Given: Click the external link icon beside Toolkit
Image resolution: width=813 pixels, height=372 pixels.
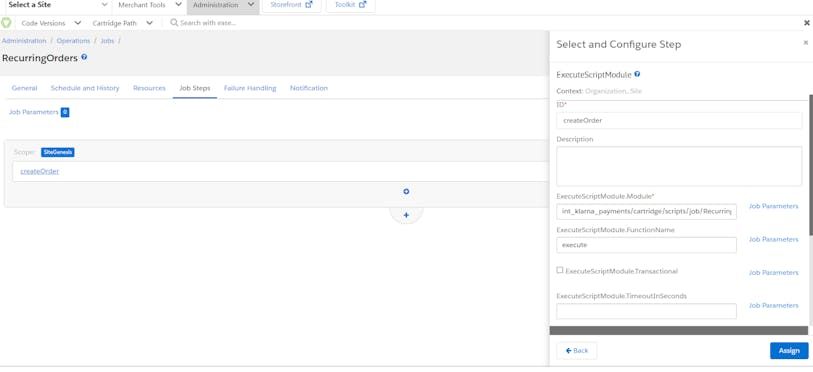Looking at the screenshot, I should point(363,5).
